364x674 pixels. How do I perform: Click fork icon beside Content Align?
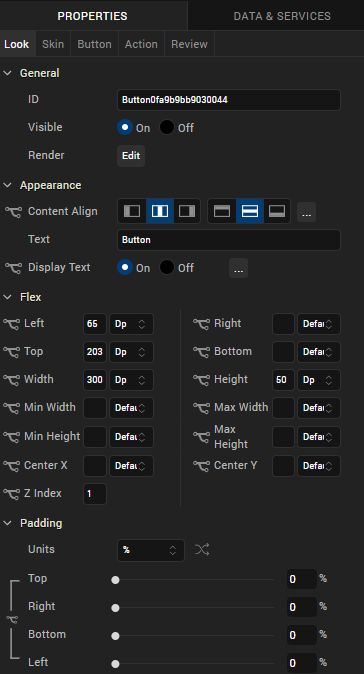pyautogui.click(x=12, y=211)
